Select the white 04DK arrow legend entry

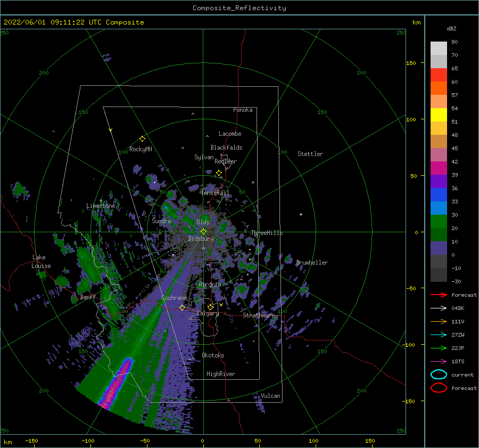[439, 308]
